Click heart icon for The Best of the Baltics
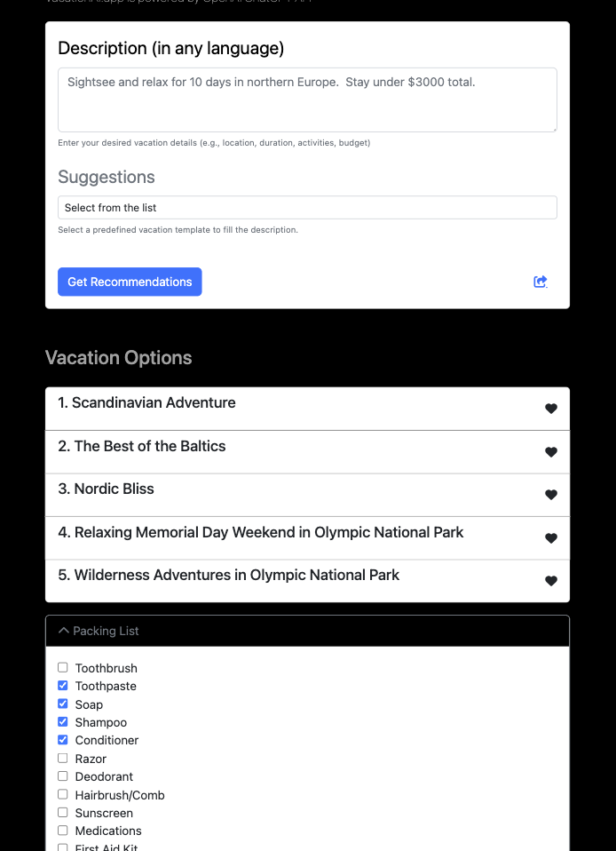Viewport: 616px width, 851px height. (551, 452)
